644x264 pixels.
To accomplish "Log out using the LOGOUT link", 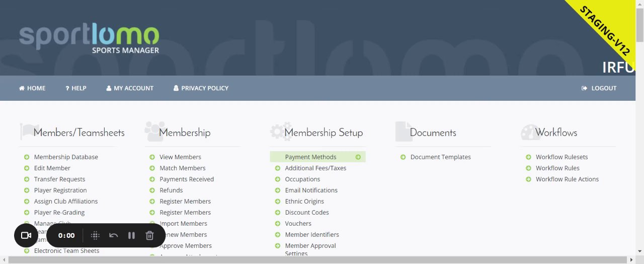I will pos(599,88).
